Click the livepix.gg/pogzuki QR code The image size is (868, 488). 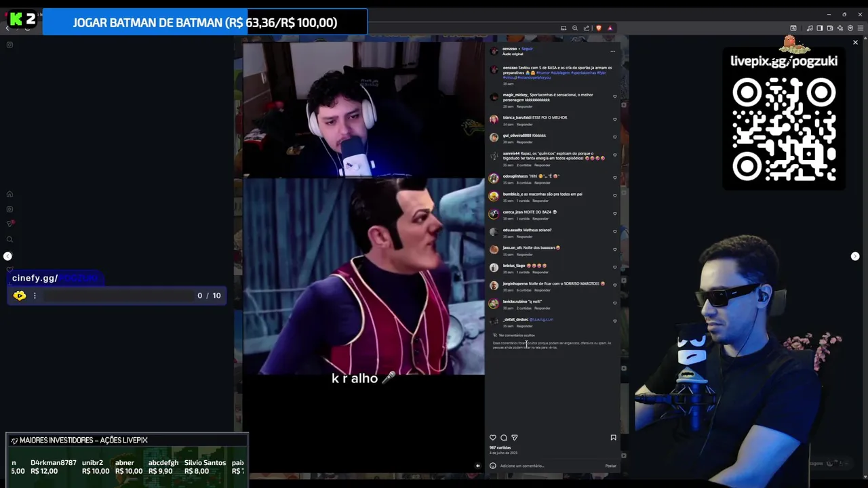pyautogui.click(x=784, y=129)
